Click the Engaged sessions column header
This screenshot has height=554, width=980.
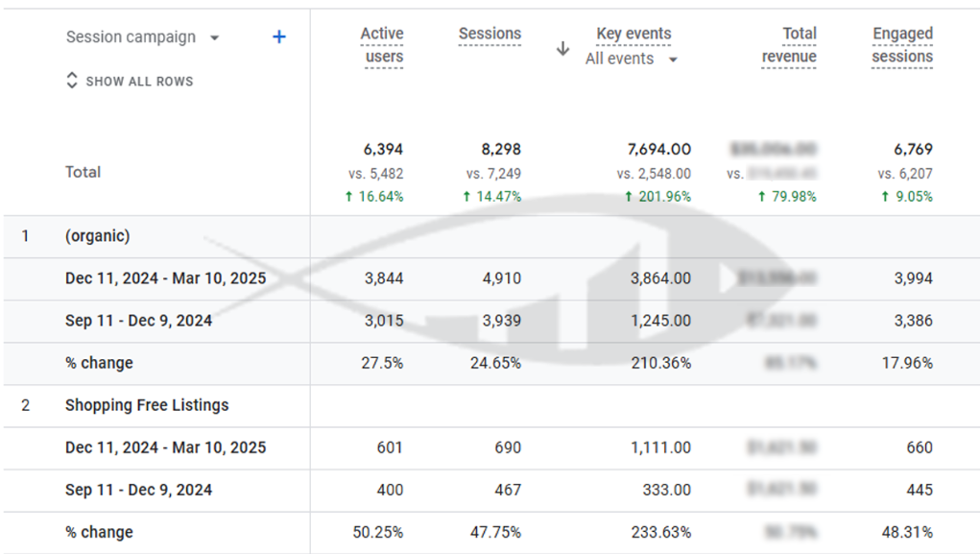(902, 45)
